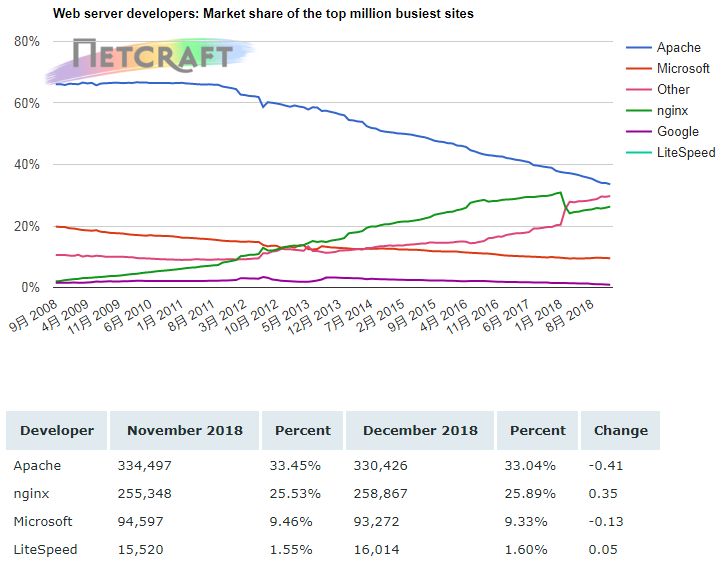Select the Microsoft legend entry

[x=668, y=69]
